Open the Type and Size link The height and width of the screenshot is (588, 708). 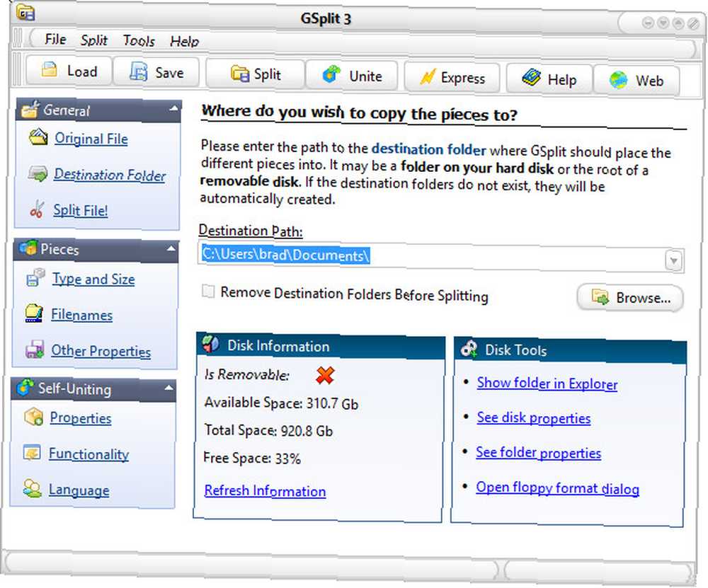(x=93, y=279)
